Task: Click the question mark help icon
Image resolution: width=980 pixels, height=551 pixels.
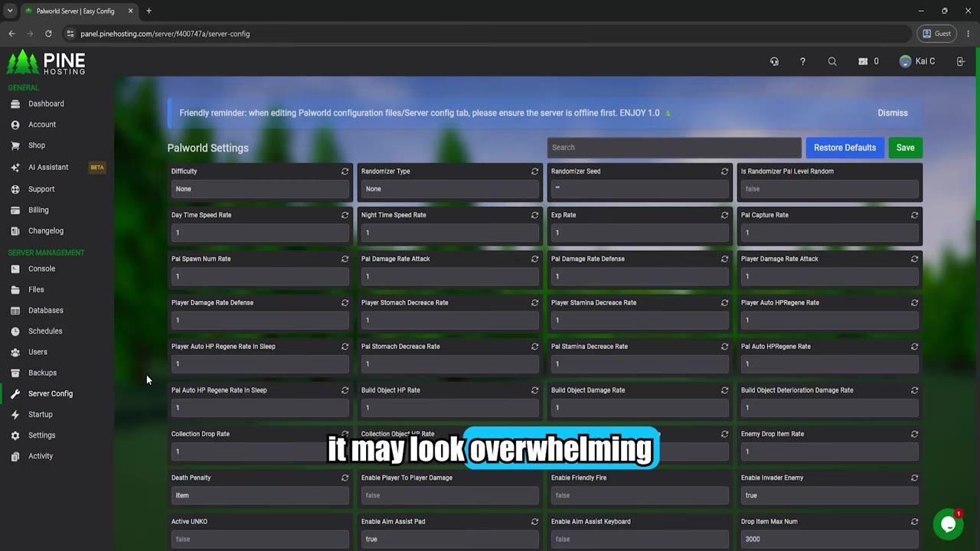Action: pyautogui.click(x=802, y=61)
